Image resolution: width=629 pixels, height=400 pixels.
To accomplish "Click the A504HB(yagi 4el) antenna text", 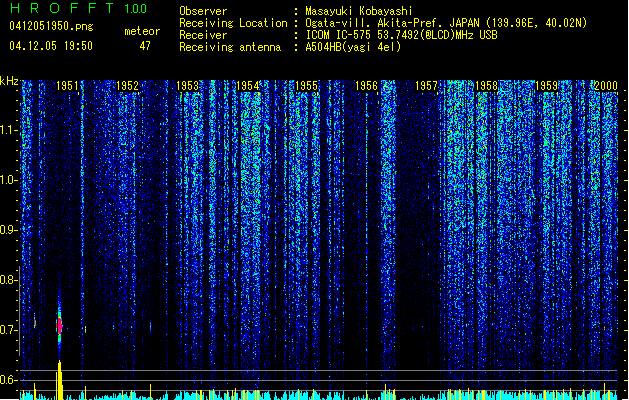I will coord(353,47).
